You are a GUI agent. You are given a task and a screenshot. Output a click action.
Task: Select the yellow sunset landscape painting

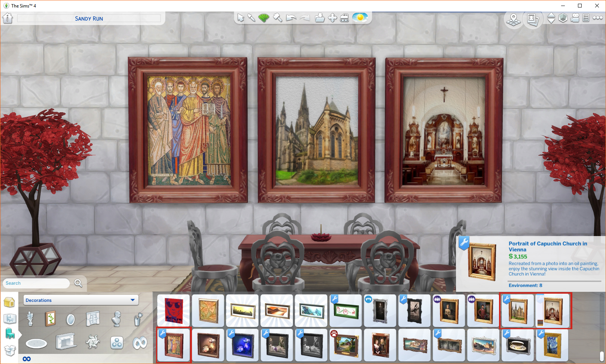point(242,311)
